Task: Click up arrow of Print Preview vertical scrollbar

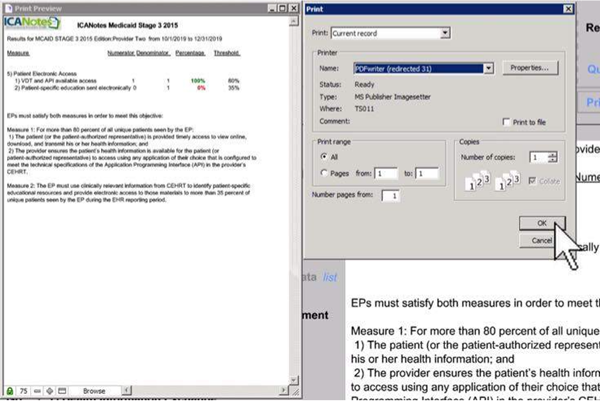Action: click(294, 21)
